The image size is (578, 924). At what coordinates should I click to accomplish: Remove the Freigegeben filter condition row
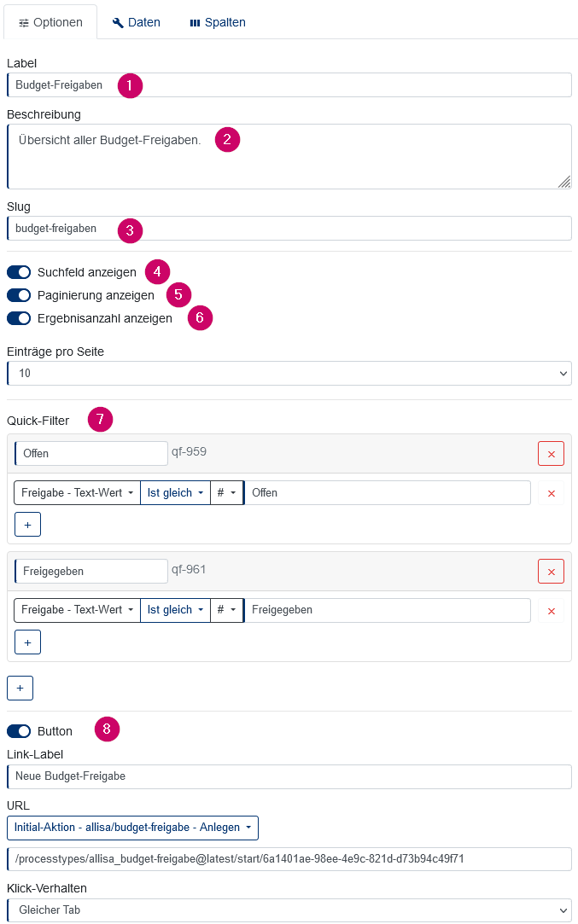551,611
